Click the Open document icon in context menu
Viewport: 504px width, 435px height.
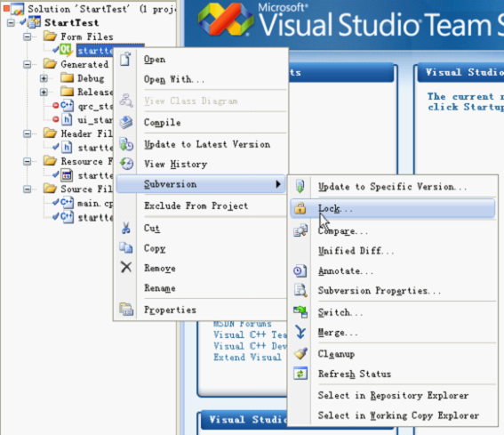125,60
